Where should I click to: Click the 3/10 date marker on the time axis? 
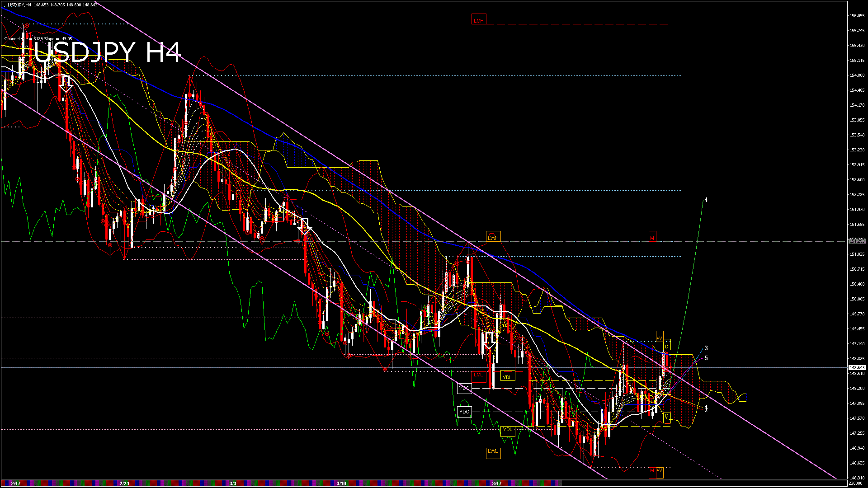tap(341, 483)
